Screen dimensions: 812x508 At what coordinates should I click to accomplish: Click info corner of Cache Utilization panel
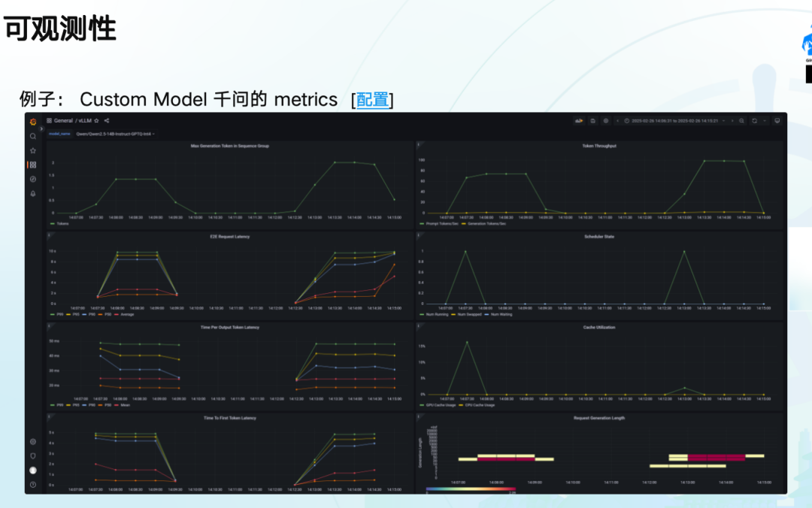[419, 325]
